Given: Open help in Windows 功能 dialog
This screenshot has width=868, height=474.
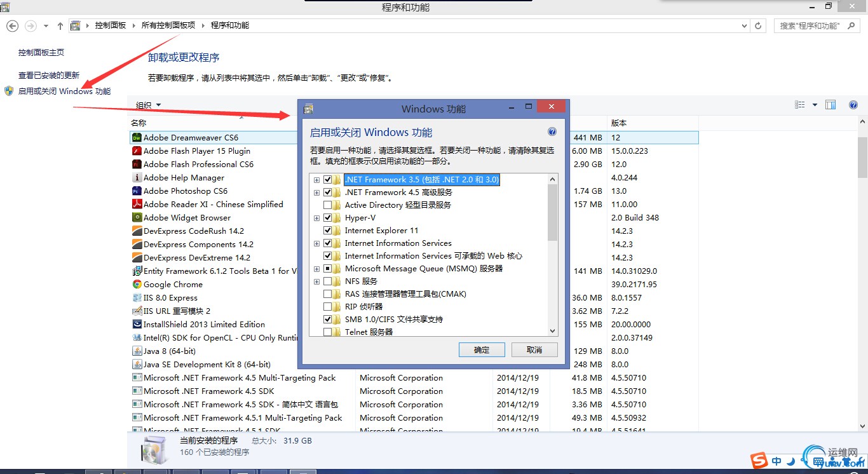Looking at the screenshot, I should click(x=552, y=132).
